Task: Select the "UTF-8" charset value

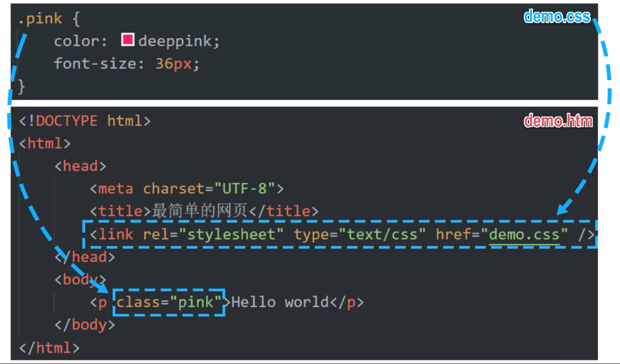Action: click(244, 189)
